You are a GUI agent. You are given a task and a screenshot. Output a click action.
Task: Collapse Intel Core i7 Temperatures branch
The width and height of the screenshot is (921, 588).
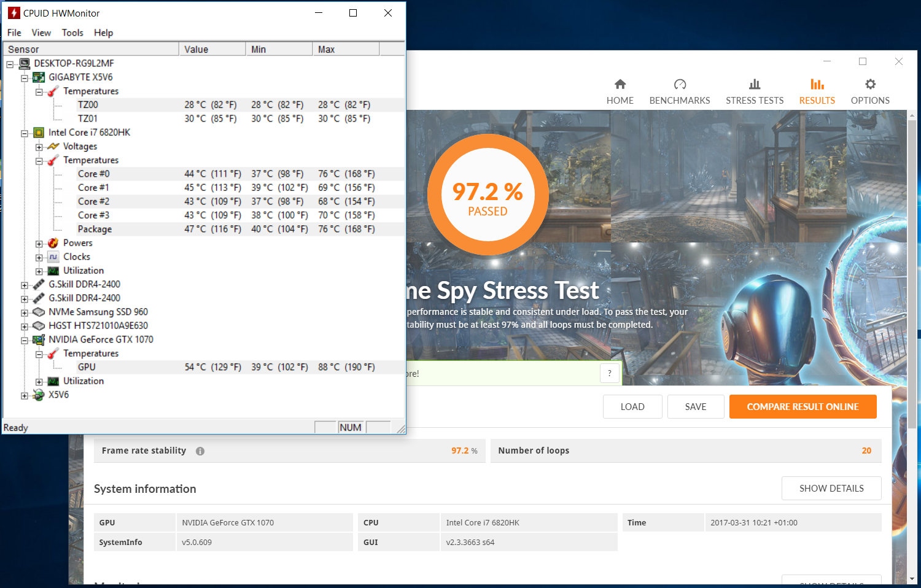(39, 161)
